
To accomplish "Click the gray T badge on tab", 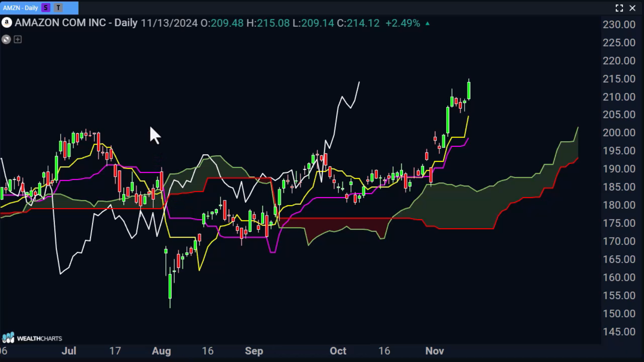I will click(58, 8).
